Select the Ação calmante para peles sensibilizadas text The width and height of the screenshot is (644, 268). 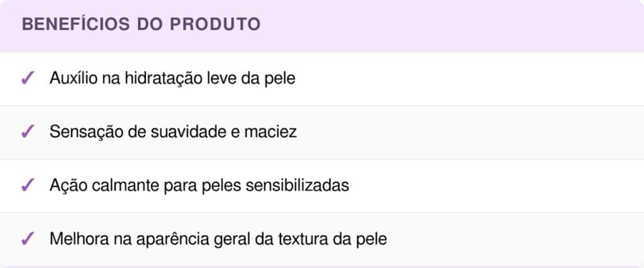[x=199, y=186]
